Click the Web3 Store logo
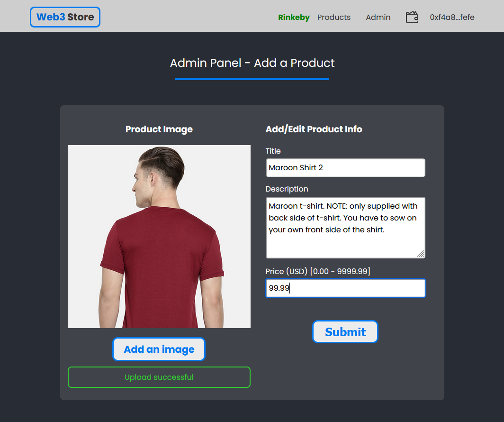The height and width of the screenshot is (422, 504). [65, 17]
